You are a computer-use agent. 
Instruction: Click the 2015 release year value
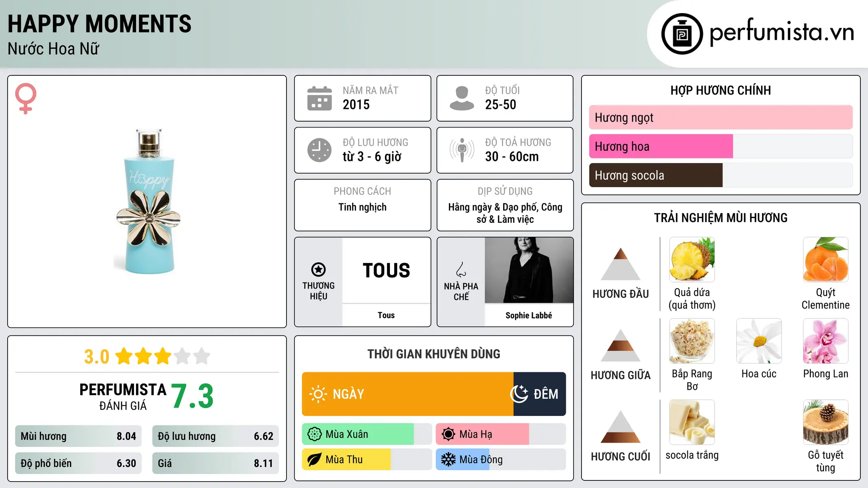pos(356,105)
